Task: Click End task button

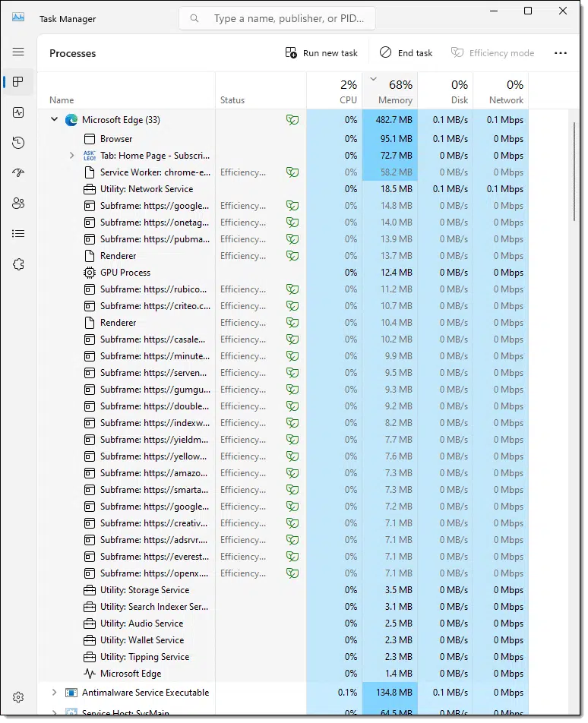Action: pyautogui.click(x=406, y=53)
